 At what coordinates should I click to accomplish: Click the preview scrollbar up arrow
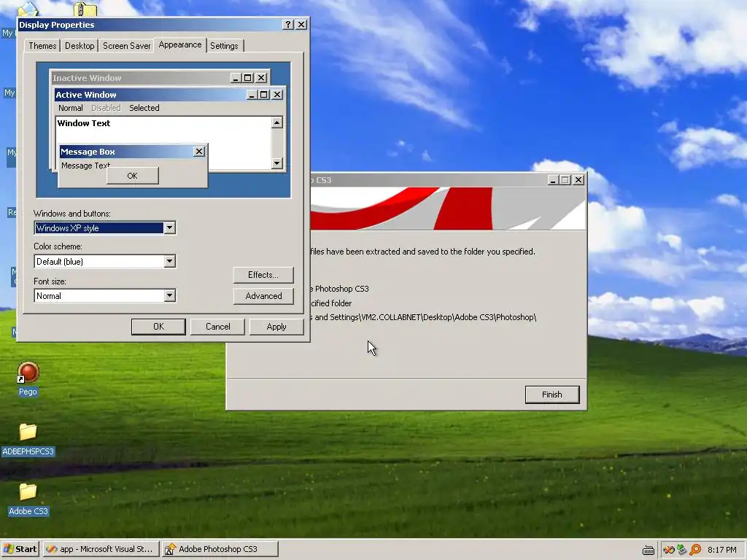pyautogui.click(x=276, y=122)
